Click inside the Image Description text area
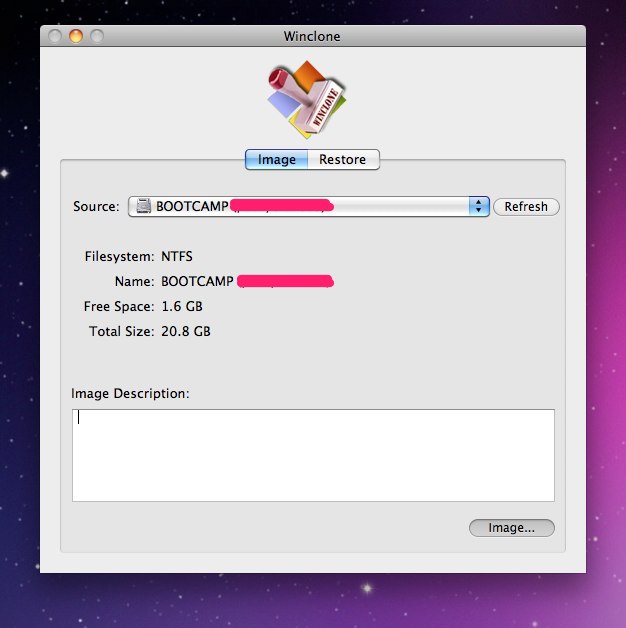 pyautogui.click(x=313, y=455)
